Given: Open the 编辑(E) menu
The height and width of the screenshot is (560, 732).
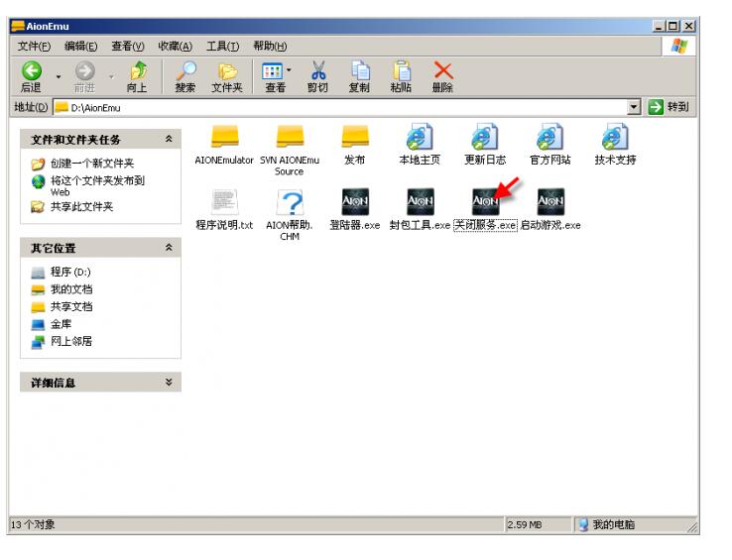Looking at the screenshot, I should [x=80, y=47].
